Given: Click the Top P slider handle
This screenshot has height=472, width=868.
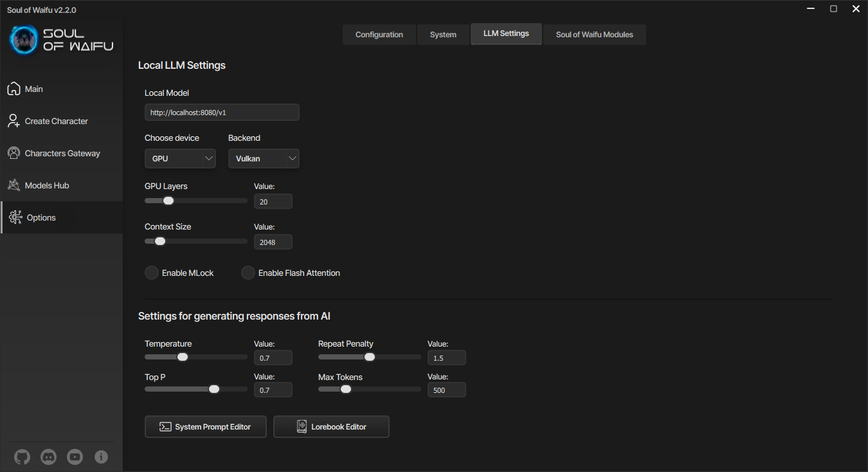Looking at the screenshot, I should [214, 389].
